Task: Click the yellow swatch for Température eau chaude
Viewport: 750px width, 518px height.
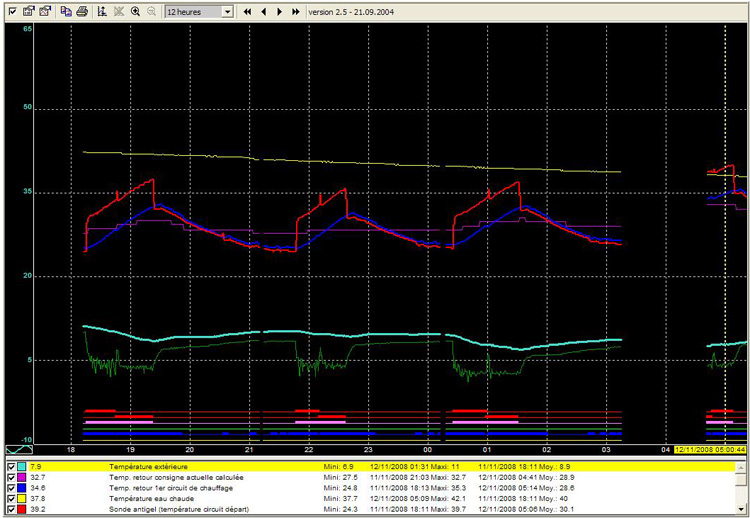Action: pyautogui.click(x=23, y=498)
